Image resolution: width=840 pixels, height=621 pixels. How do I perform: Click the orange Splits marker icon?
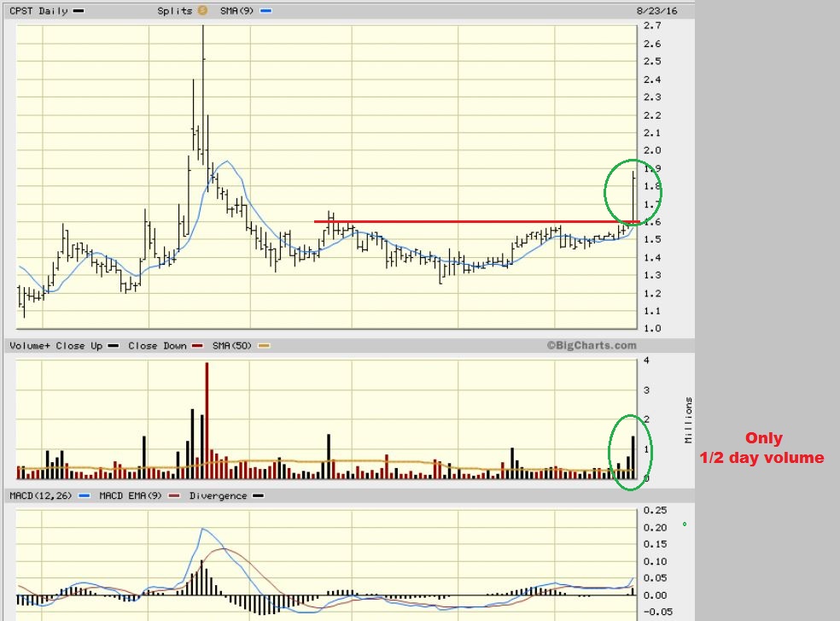(x=202, y=11)
